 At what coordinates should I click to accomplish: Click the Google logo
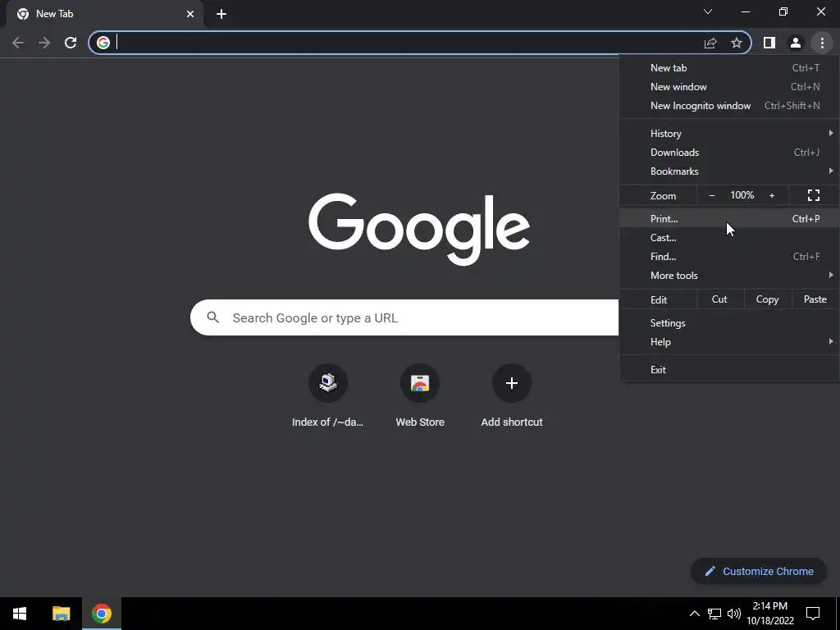point(419,230)
